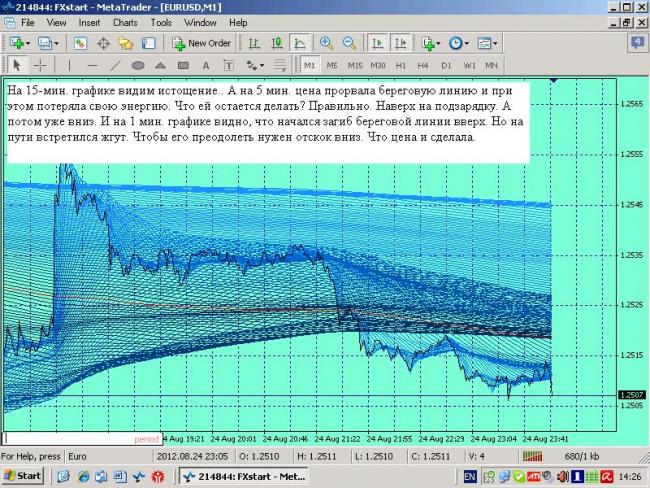Viewport: 650px width, 488px height.
Task: Open the Arrows tool dropdown arrow
Action: (x=262, y=66)
